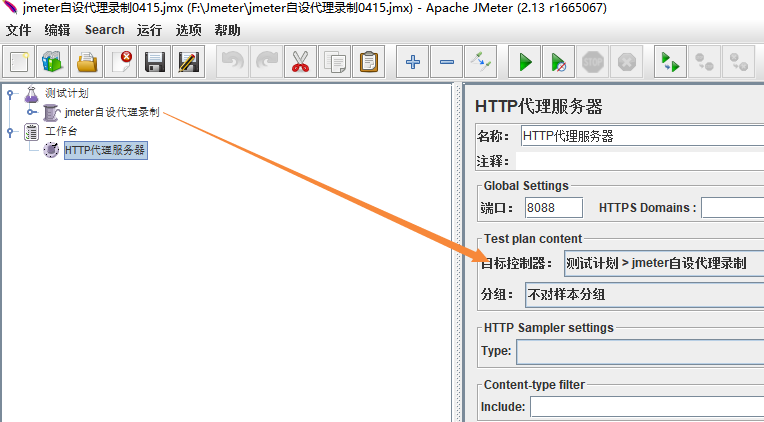
Task: Click Remote shutdown all icon
Action: (x=739, y=62)
